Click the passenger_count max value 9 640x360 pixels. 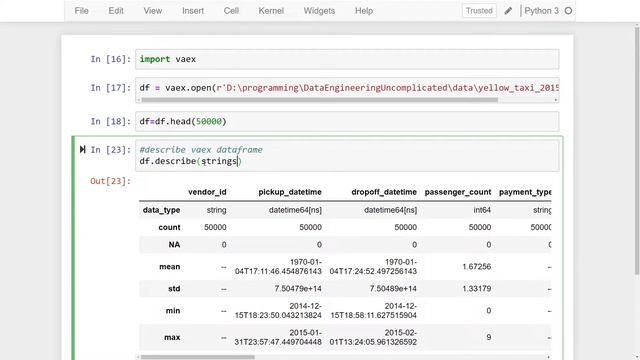click(x=489, y=337)
